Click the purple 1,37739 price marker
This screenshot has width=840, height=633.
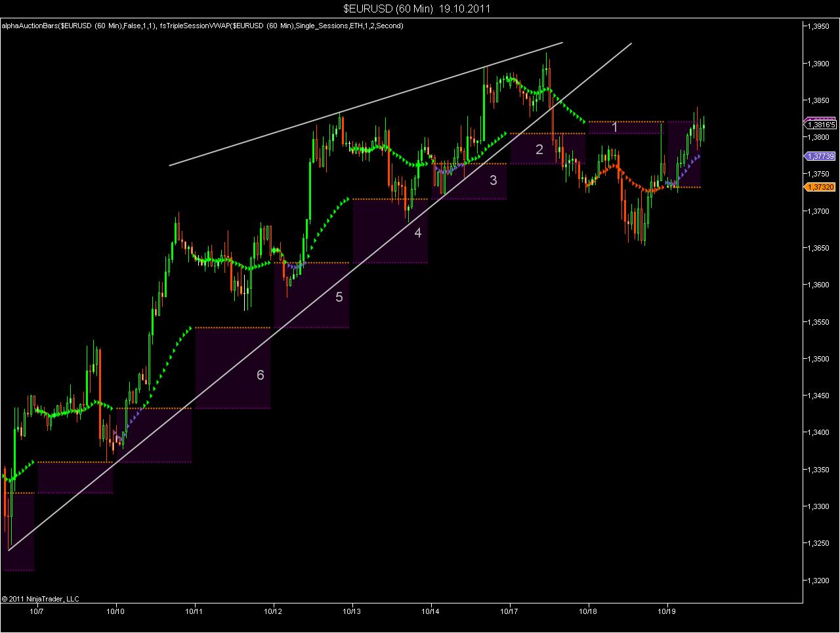pos(820,156)
